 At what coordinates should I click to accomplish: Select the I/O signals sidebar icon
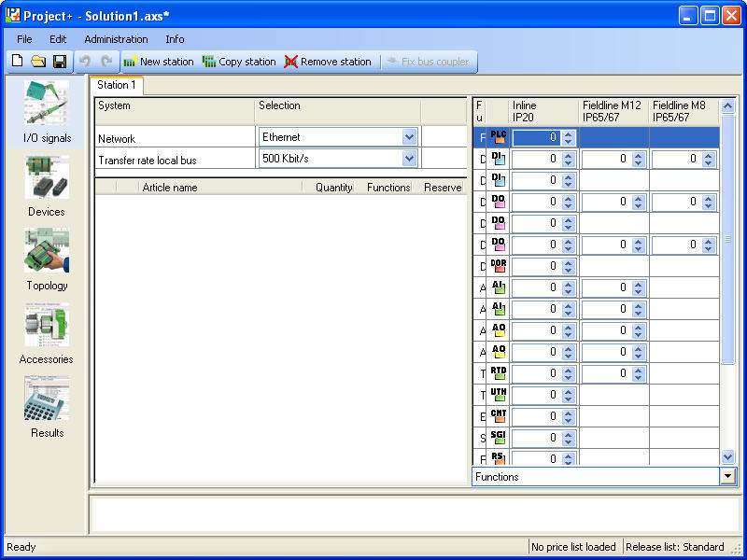(x=45, y=105)
